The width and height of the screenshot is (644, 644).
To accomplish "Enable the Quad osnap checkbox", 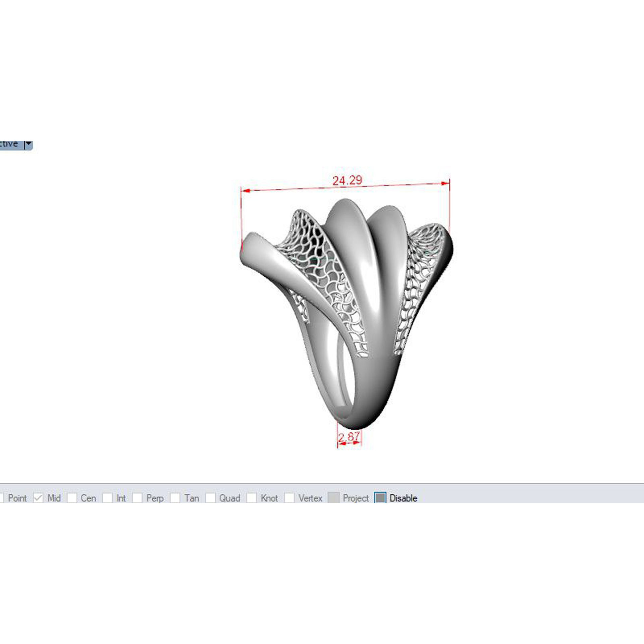I will (210, 498).
